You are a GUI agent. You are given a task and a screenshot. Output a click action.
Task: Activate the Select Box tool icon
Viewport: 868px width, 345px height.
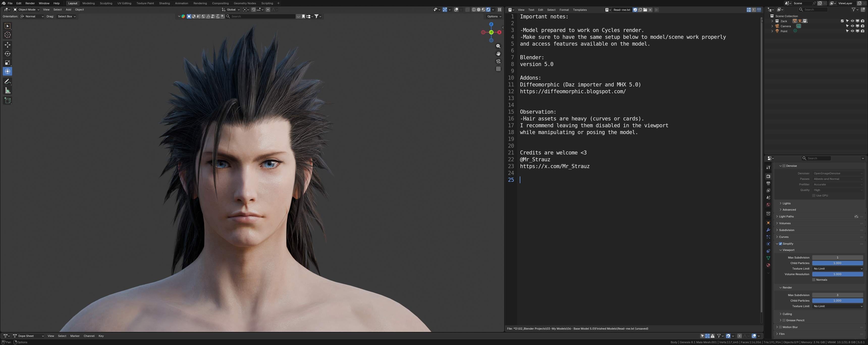coord(7,26)
